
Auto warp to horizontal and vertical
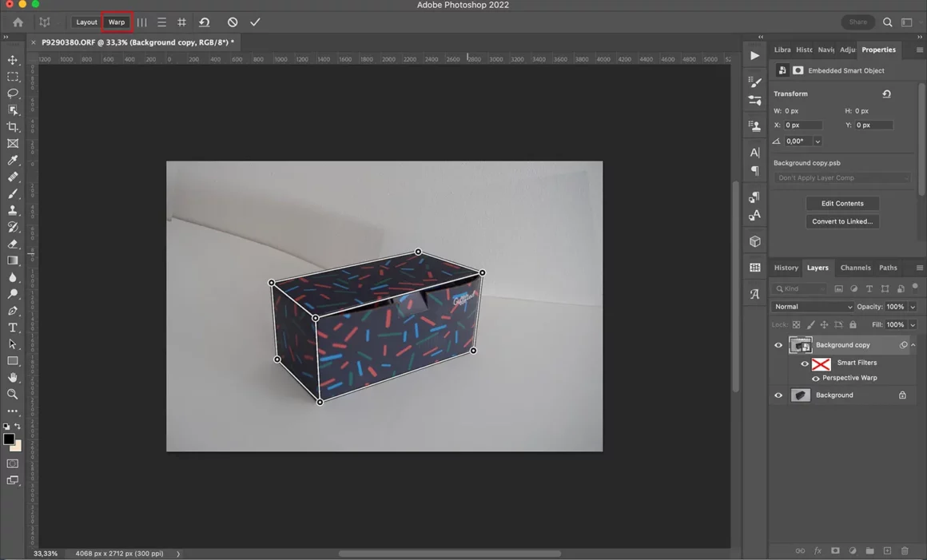181,22
